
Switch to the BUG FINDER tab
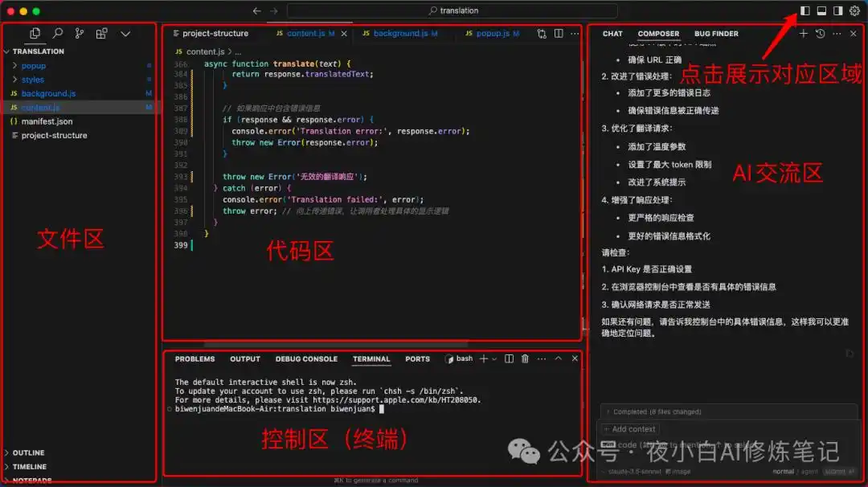click(x=716, y=34)
